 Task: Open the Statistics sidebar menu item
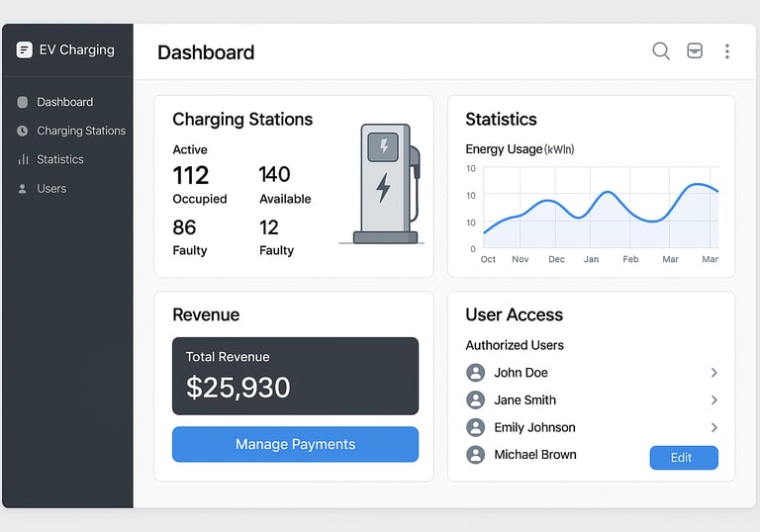pyautogui.click(x=60, y=159)
